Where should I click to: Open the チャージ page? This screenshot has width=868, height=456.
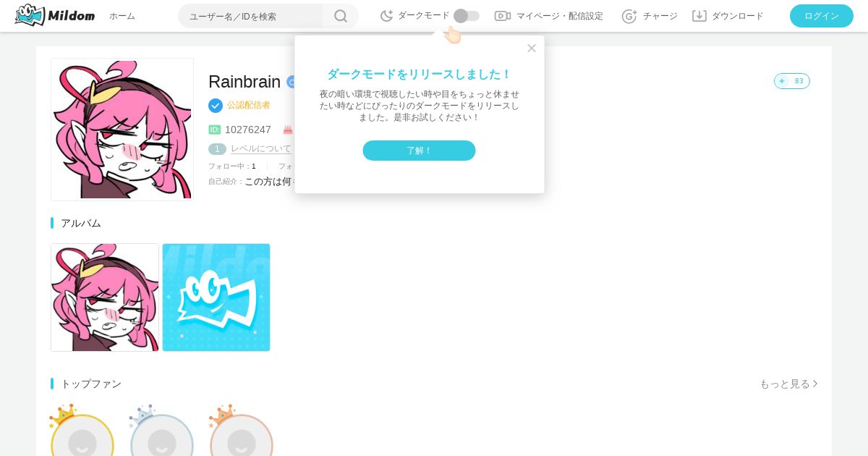[x=660, y=16]
